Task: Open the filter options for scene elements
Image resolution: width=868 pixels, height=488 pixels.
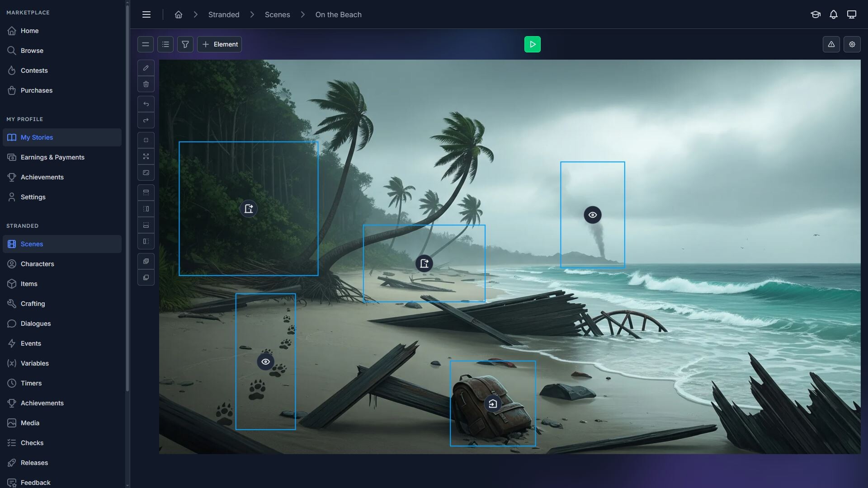Action: coord(185,44)
